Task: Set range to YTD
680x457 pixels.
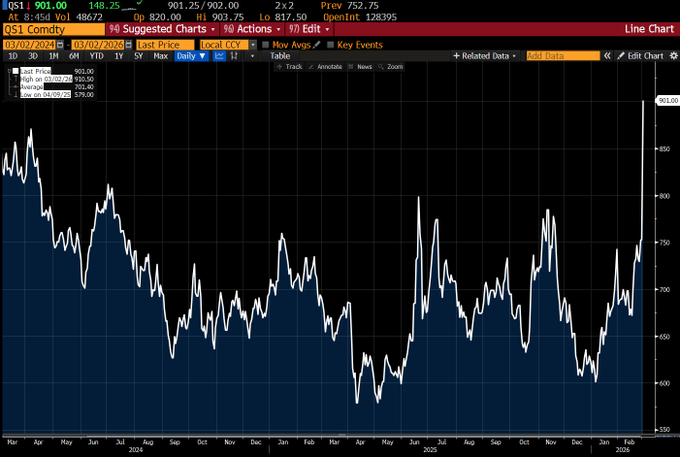Action: click(x=97, y=56)
